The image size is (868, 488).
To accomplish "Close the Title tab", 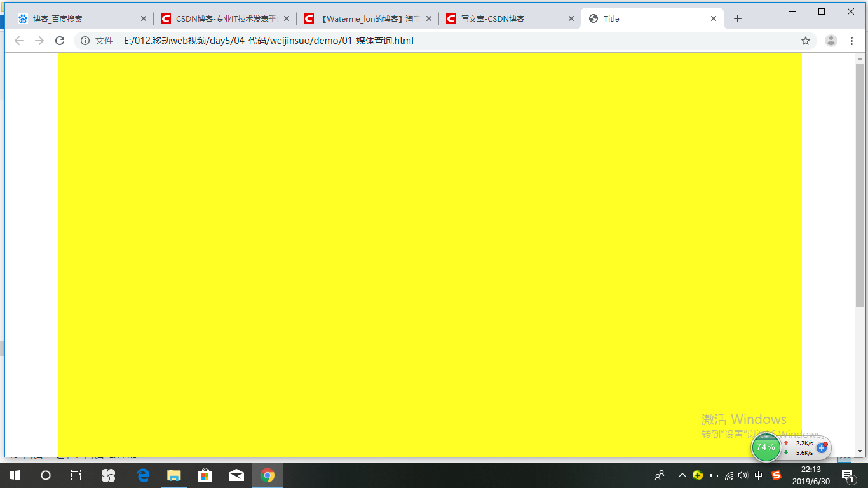I will [x=714, y=18].
